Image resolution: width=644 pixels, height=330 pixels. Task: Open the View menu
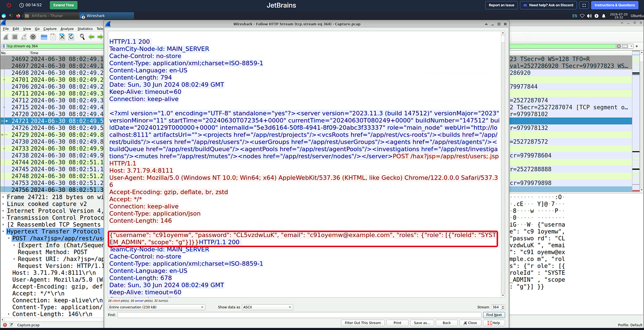[x=27, y=29]
